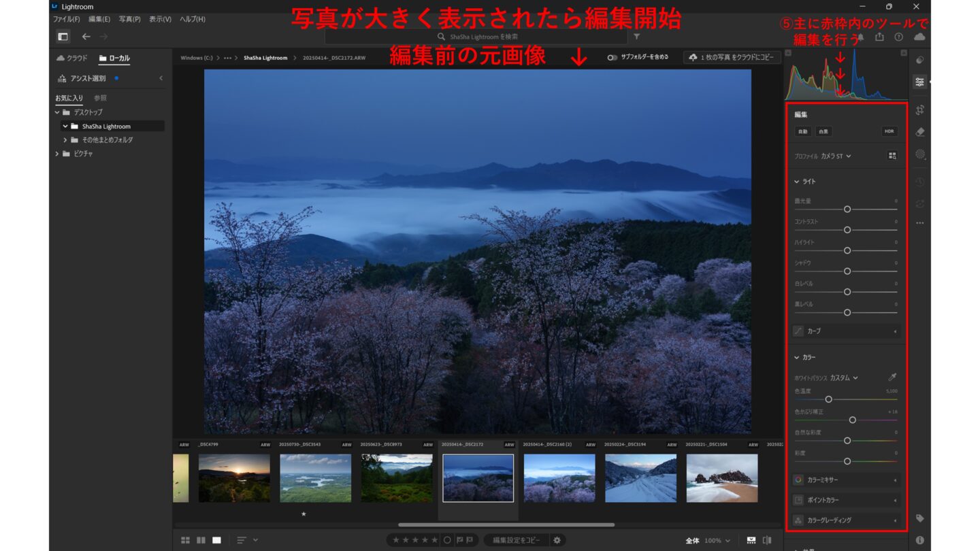Image resolution: width=980 pixels, height=551 pixels.
Task: Toggle the filmstrip visibility icon
Action: tap(751, 540)
